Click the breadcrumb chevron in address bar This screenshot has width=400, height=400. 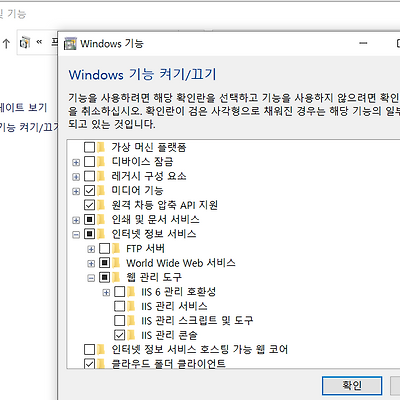pos(39,42)
